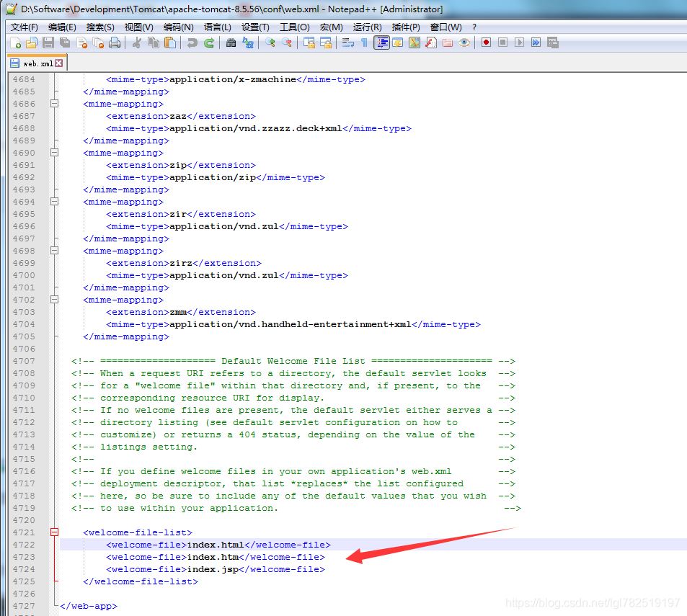This screenshot has height=616, width=687.
Task: Click the index.htm welcome-file line
Action: tap(215, 557)
